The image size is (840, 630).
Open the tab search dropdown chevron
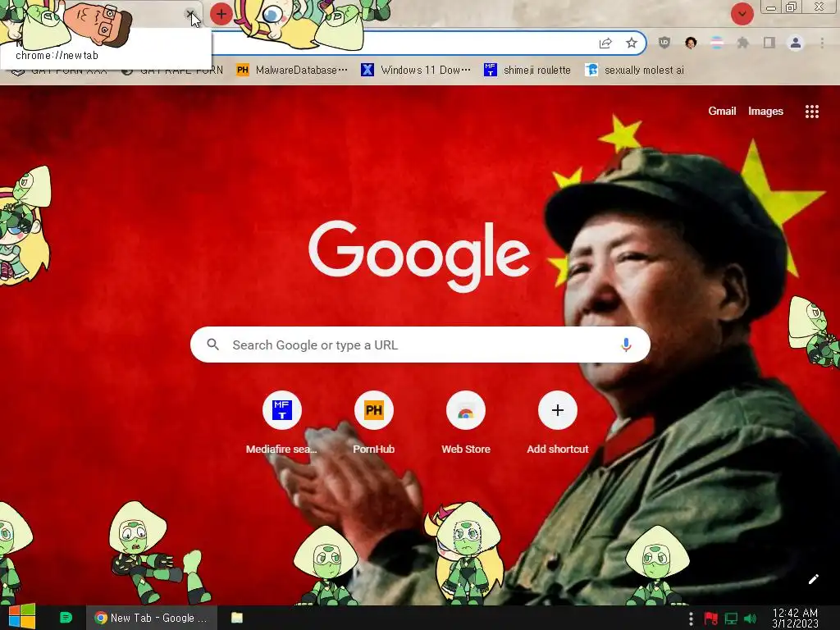[742, 14]
